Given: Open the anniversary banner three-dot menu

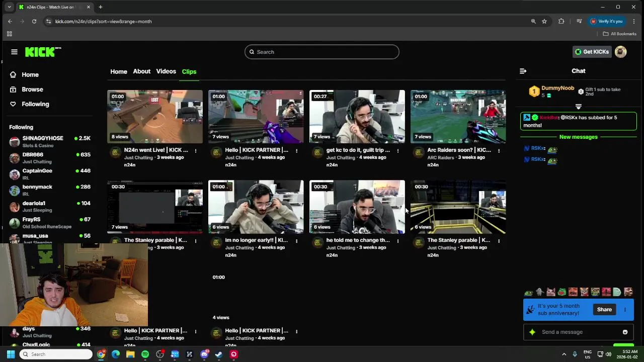Looking at the screenshot, I should tap(625, 310).
